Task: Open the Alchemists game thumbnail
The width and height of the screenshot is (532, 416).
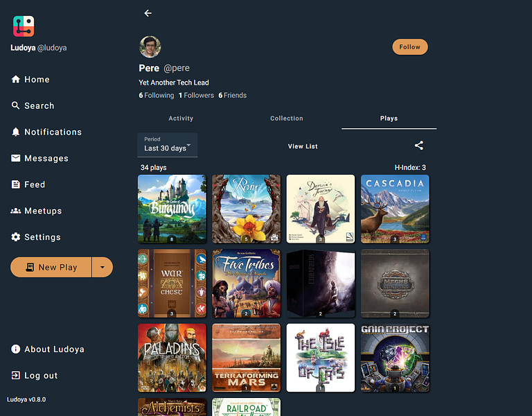Action: 172,407
